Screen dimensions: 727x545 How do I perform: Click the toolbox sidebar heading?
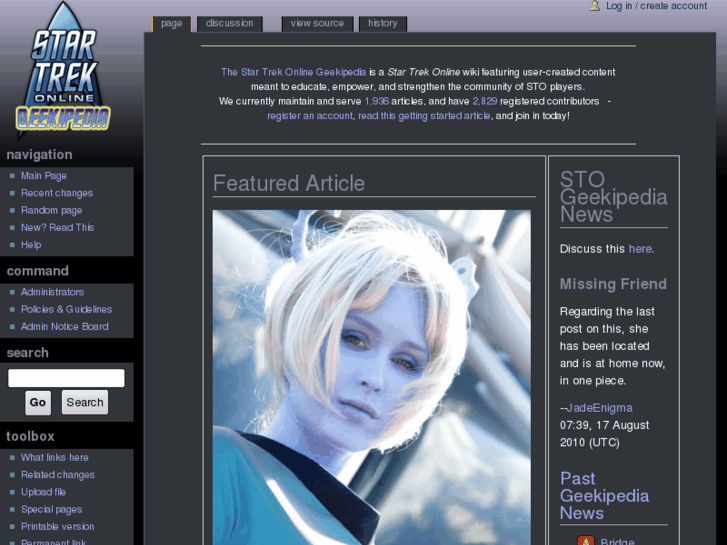[30, 436]
